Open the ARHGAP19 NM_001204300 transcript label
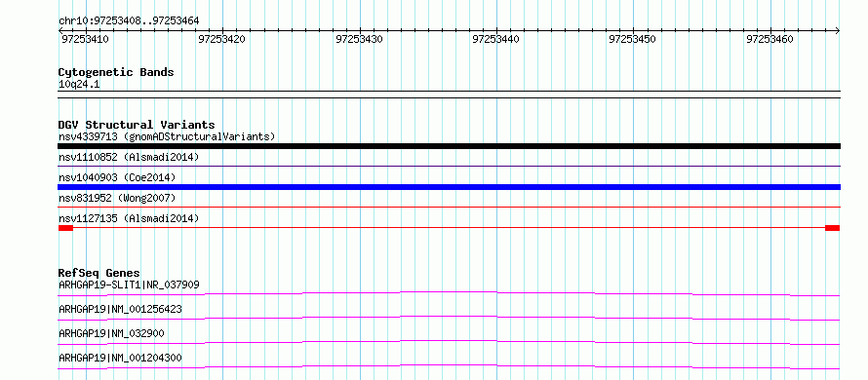 (x=120, y=358)
